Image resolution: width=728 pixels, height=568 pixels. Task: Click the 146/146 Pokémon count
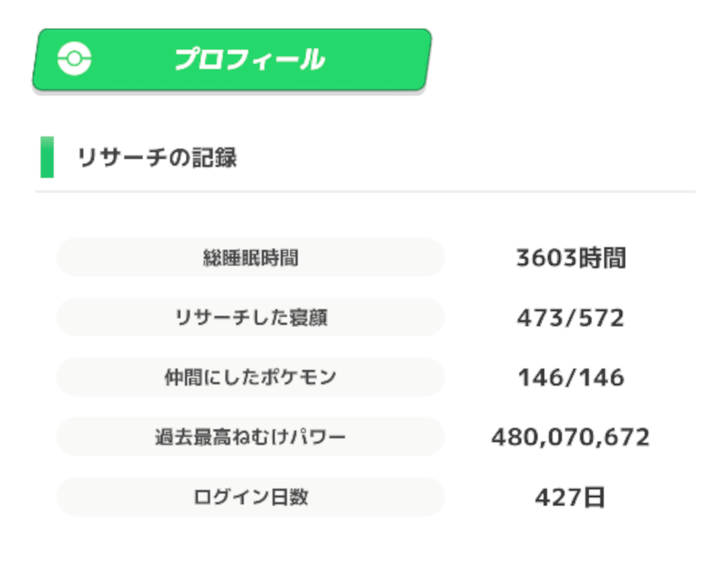click(571, 377)
